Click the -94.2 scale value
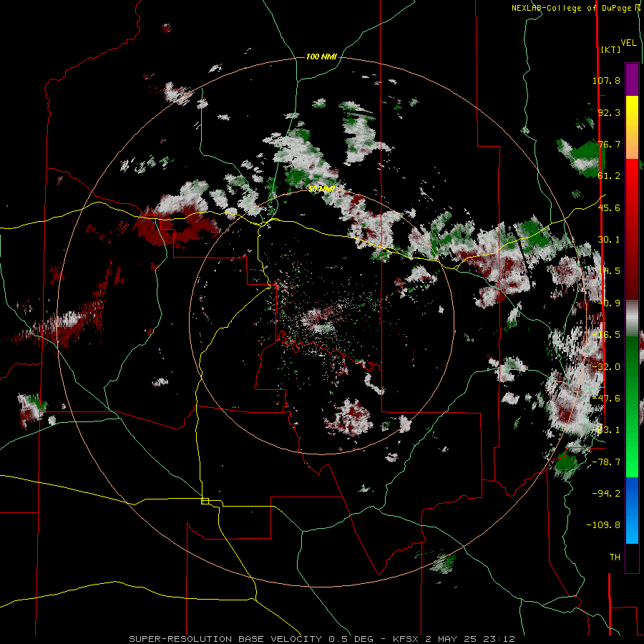Viewport: 644px width, 644px height. click(x=606, y=493)
